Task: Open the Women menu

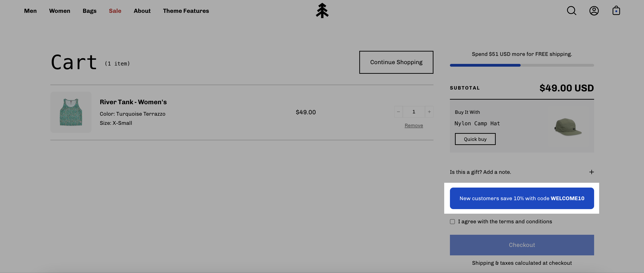Action: (x=60, y=11)
